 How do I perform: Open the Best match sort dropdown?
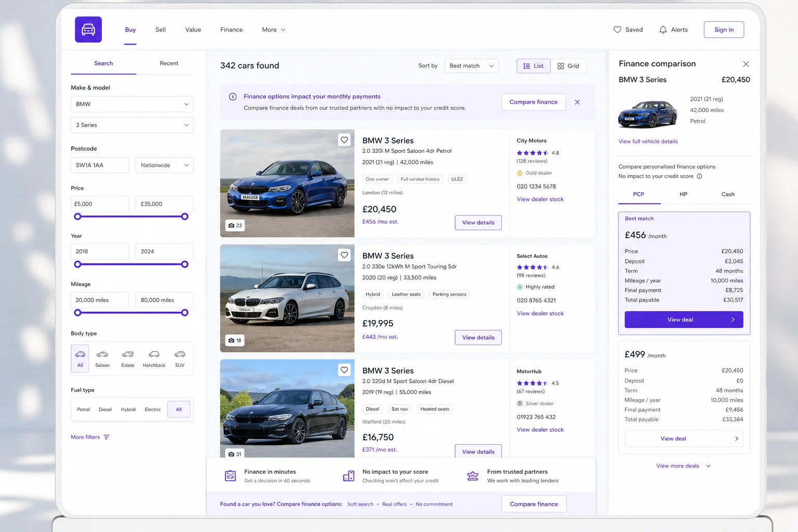pyautogui.click(x=471, y=66)
